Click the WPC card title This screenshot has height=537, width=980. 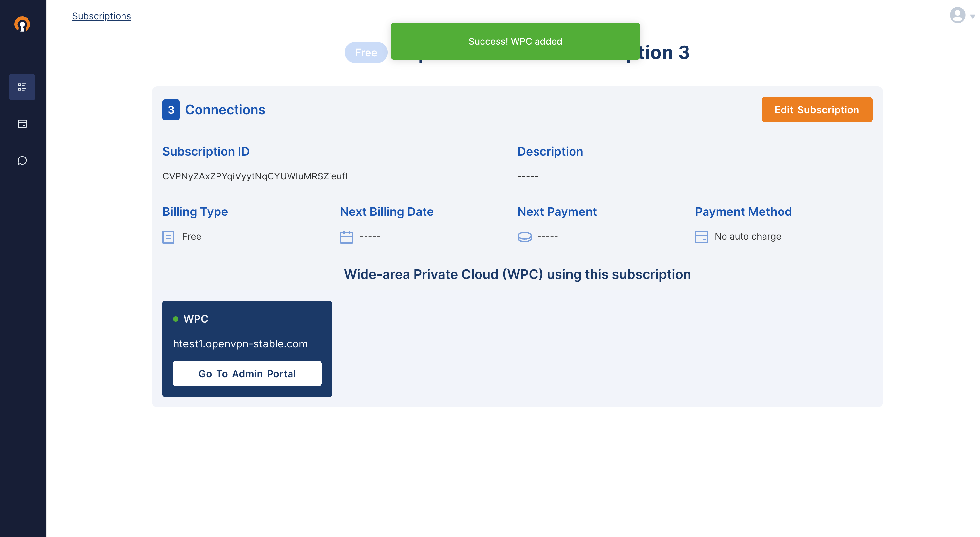pyautogui.click(x=196, y=319)
